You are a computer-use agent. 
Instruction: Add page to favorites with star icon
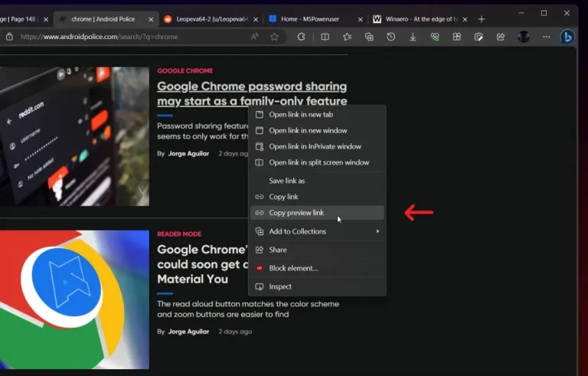point(274,36)
